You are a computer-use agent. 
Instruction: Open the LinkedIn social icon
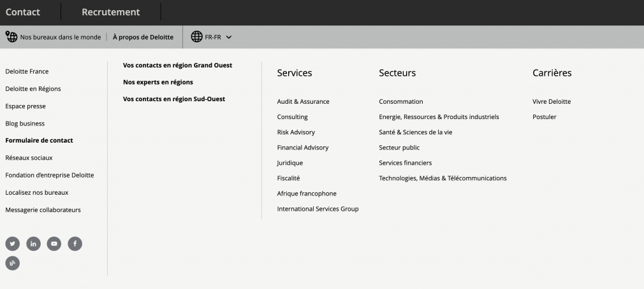point(33,244)
